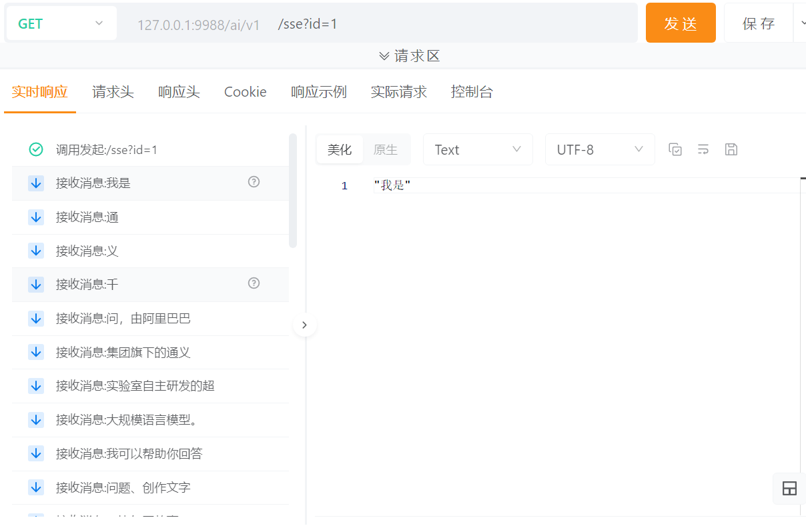Open the 响应头 tab
806x532 pixels.
click(179, 92)
